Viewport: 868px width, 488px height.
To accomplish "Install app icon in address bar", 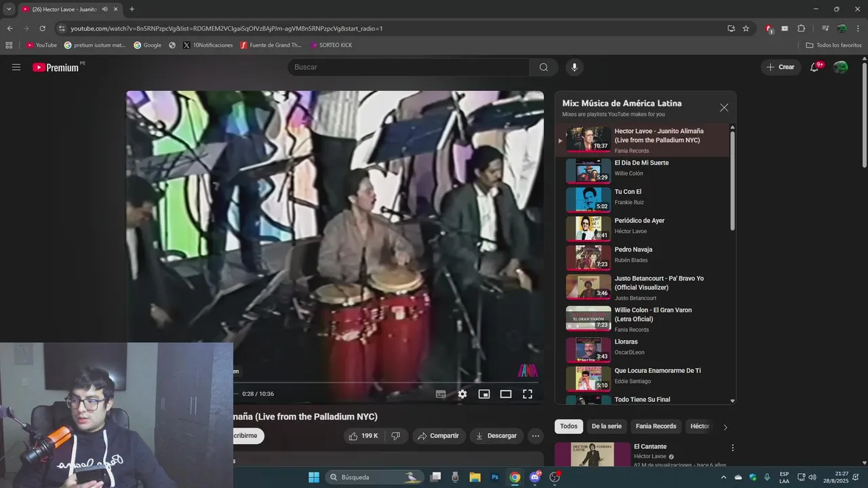I will [x=731, y=28].
